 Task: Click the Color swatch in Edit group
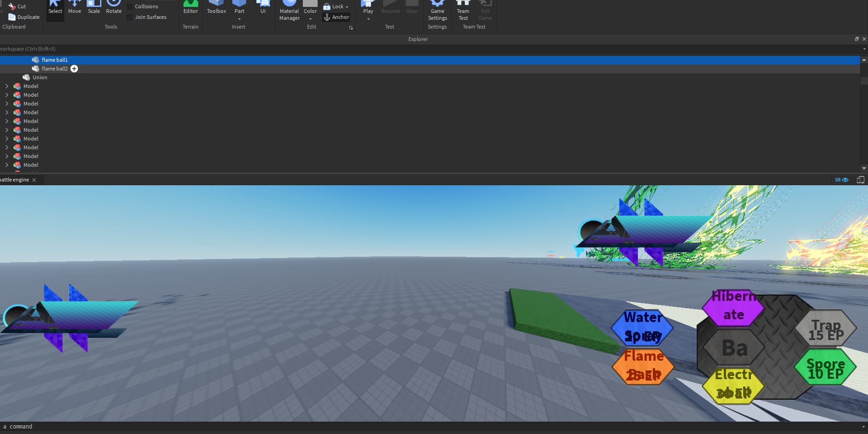click(310, 4)
